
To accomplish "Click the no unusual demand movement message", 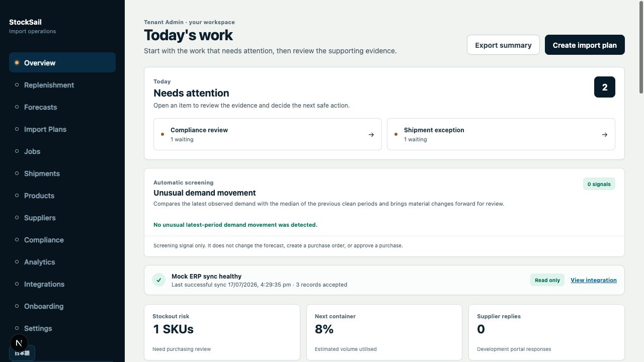I will (235, 225).
